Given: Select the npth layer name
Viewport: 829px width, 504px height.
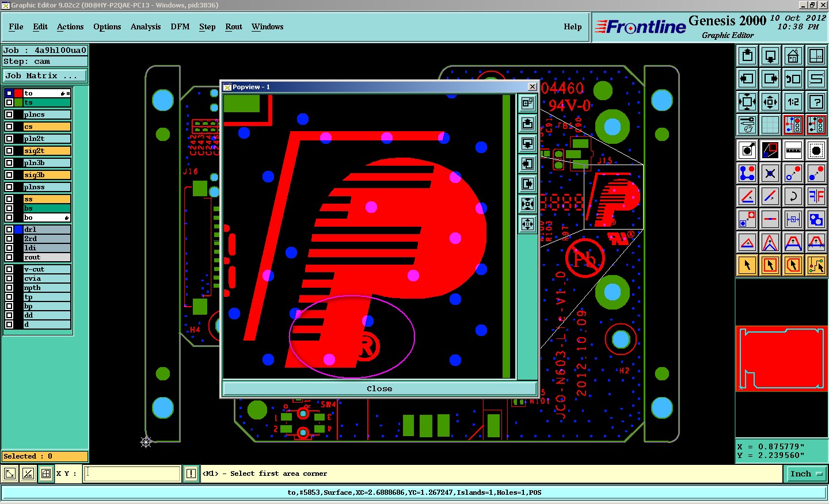Looking at the screenshot, I should click(x=47, y=288).
